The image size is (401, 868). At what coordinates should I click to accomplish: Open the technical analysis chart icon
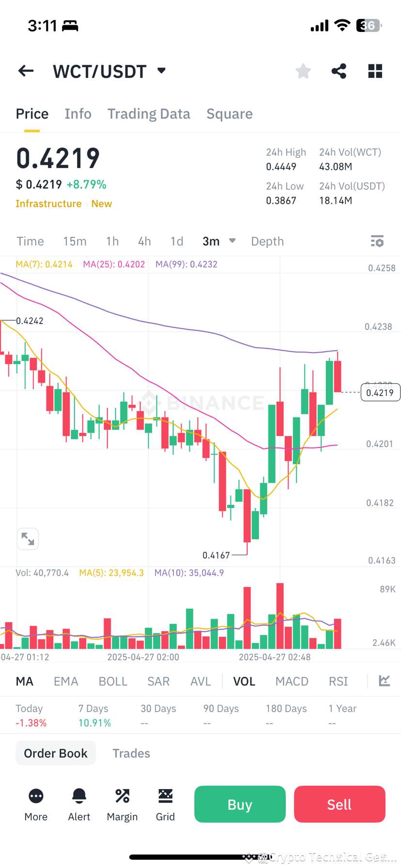[x=384, y=681]
